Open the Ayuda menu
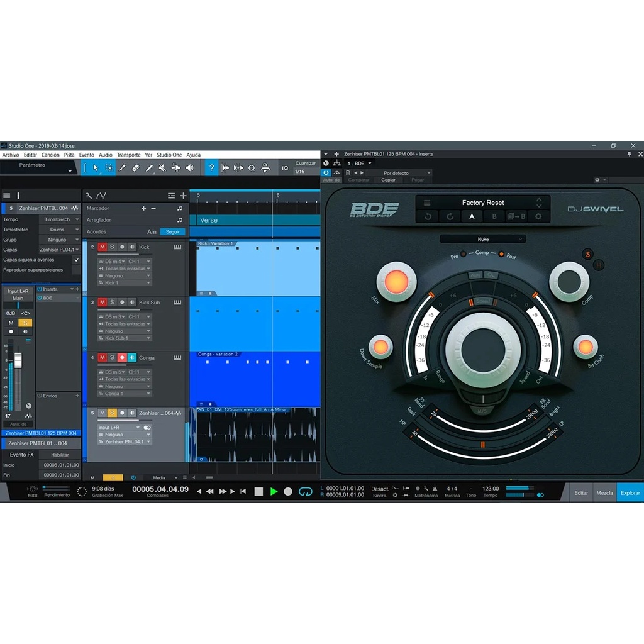Screen dimensions: 644x644 (x=194, y=155)
